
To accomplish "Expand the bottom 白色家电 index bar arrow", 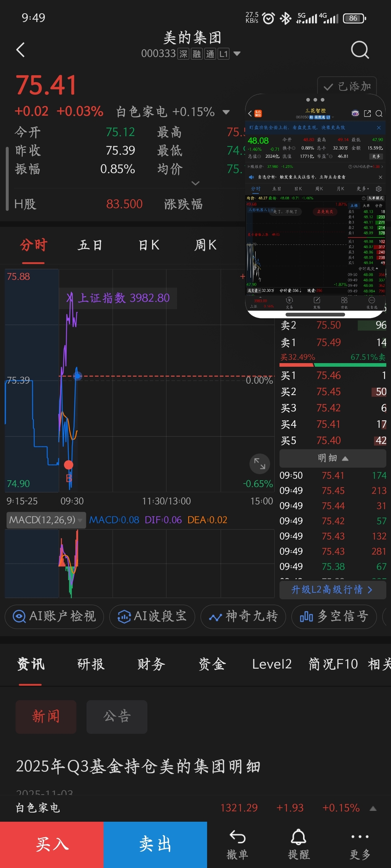I will (x=373, y=808).
